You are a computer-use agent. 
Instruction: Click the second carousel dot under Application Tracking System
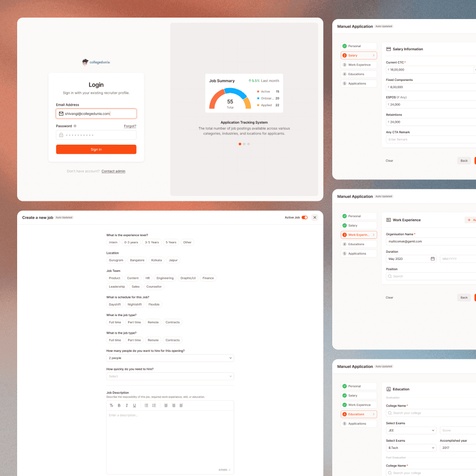pos(244,144)
